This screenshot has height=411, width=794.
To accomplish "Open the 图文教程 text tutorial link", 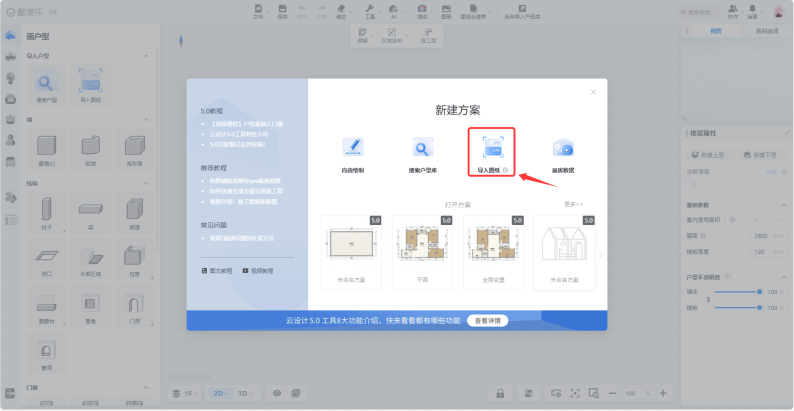I will [217, 271].
